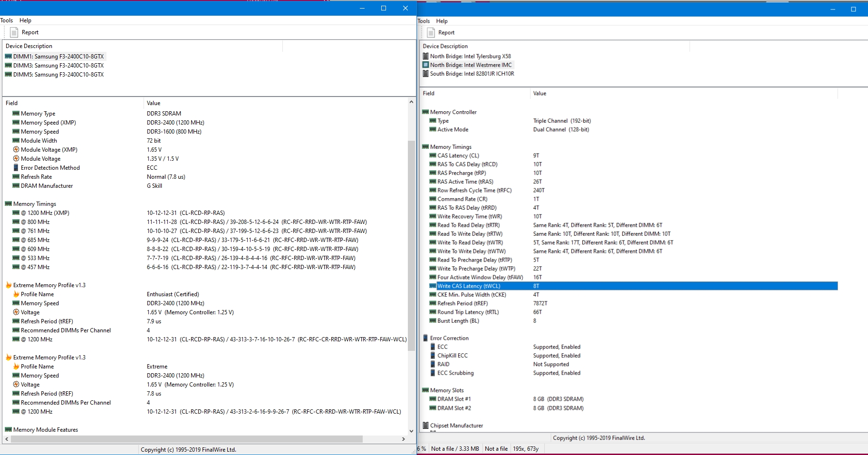Click Error Correction group icon
The image size is (868, 455).
click(425, 338)
